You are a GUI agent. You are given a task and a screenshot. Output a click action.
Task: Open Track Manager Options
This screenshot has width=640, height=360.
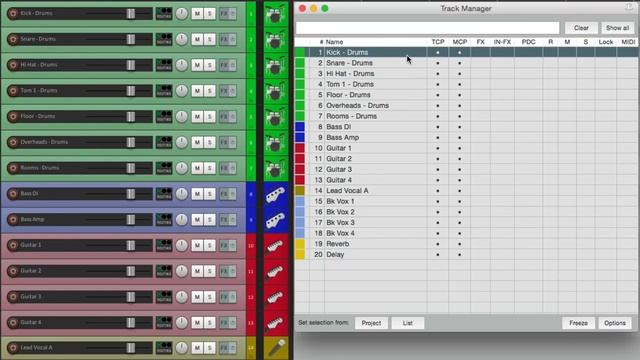pyautogui.click(x=615, y=323)
